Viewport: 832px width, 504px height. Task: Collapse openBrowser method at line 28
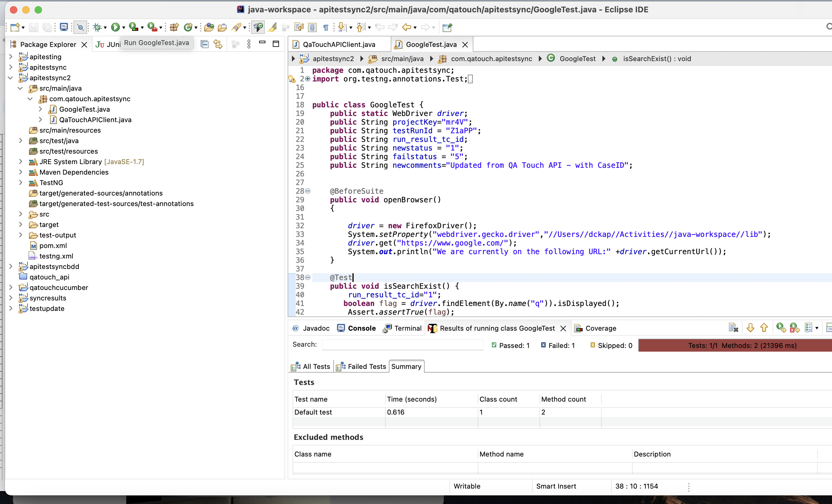coord(308,191)
